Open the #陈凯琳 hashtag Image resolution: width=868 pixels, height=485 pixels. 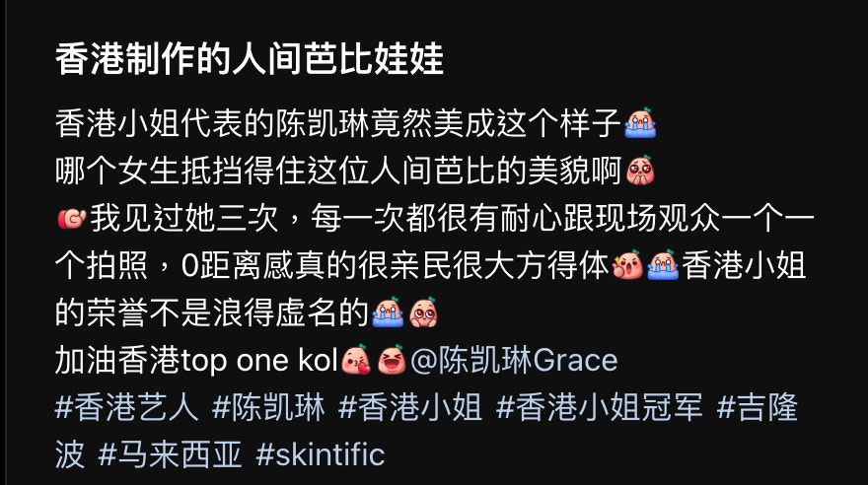(x=268, y=407)
